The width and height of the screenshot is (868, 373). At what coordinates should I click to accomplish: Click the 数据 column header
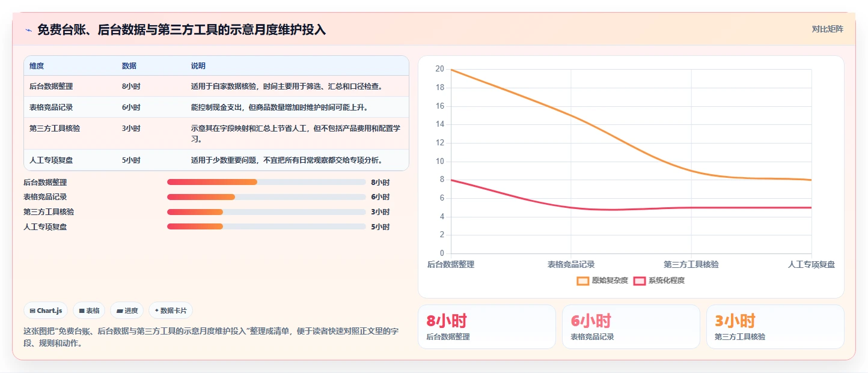(x=129, y=65)
